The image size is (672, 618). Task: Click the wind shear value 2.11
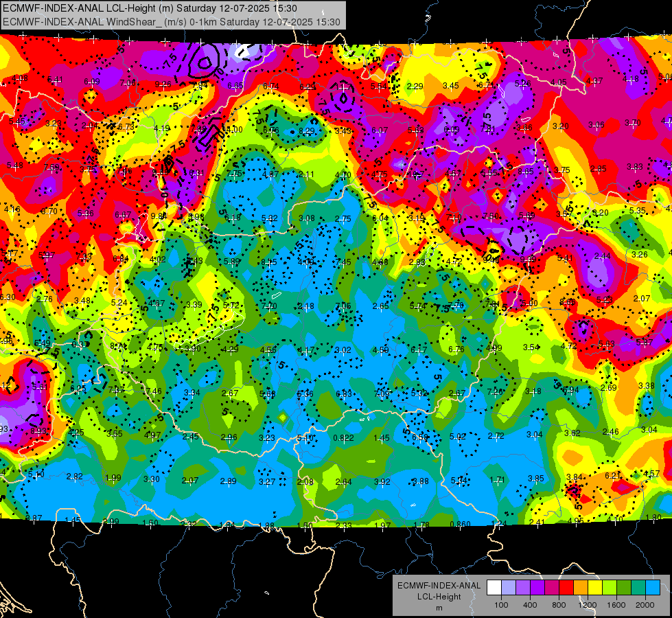(306, 174)
